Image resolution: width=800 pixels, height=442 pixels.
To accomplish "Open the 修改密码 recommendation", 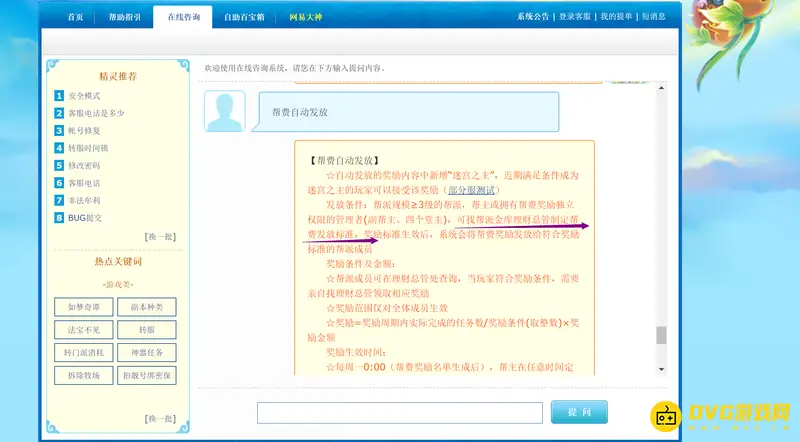I will pos(84,165).
